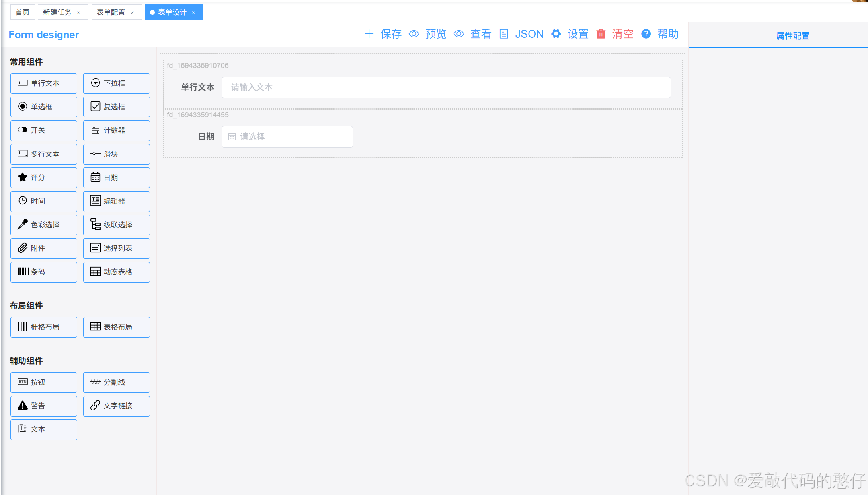Select the Rating (评分) star component

click(x=44, y=178)
